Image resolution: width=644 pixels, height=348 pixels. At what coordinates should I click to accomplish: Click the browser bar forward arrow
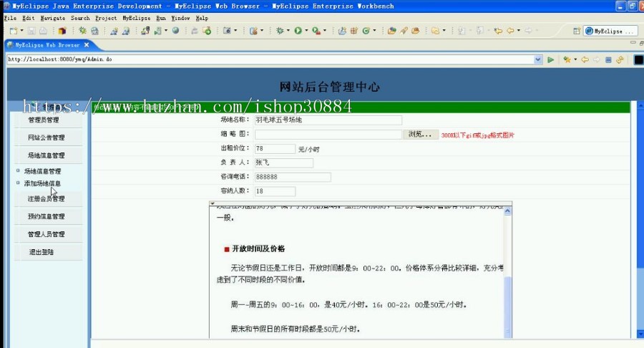[x=596, y=60]
